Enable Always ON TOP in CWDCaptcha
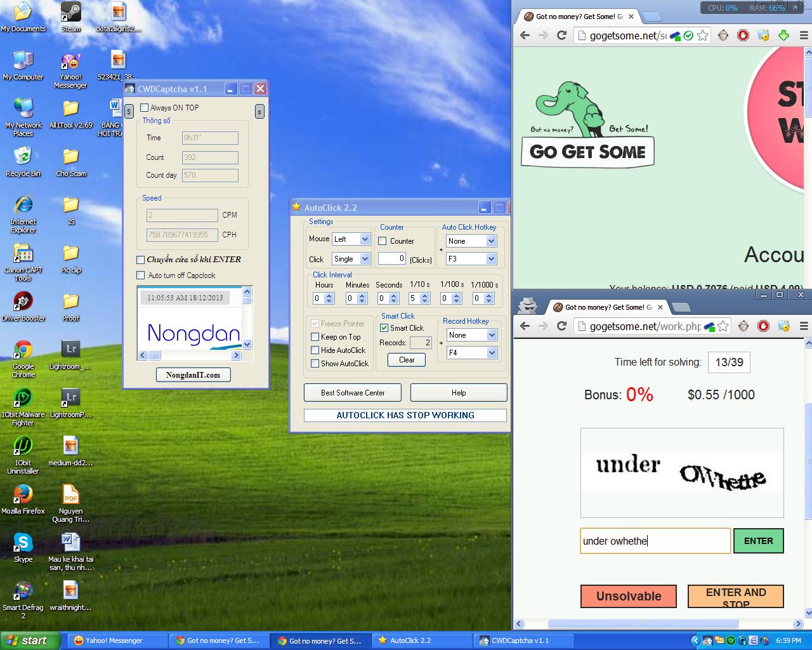812x650 pixels. click(x=144, y=108)
